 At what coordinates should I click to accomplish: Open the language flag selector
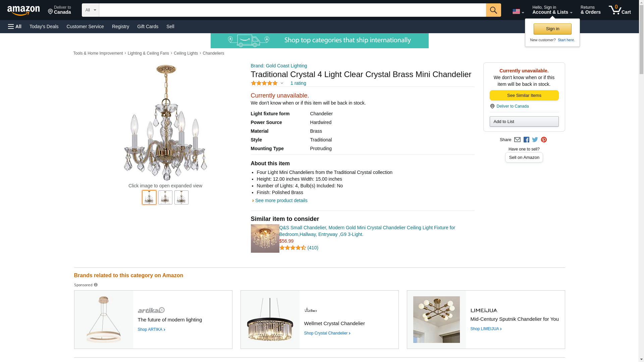tap(518, 12)
